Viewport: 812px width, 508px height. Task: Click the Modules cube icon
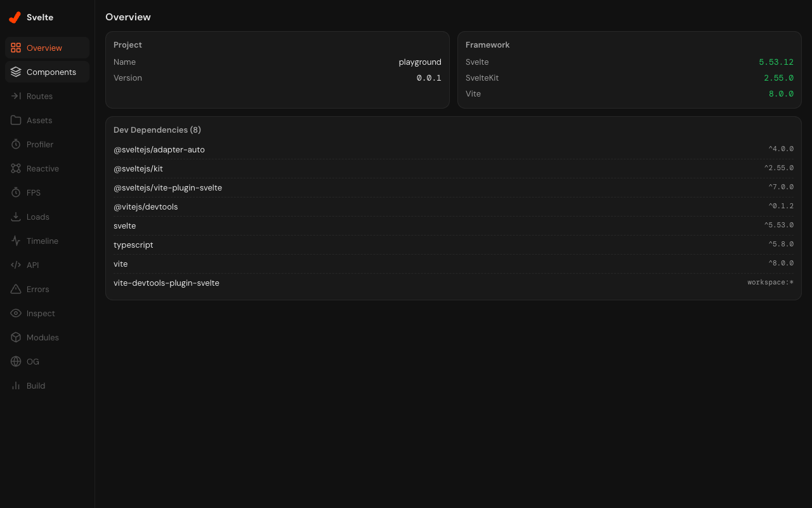point(16,337)
